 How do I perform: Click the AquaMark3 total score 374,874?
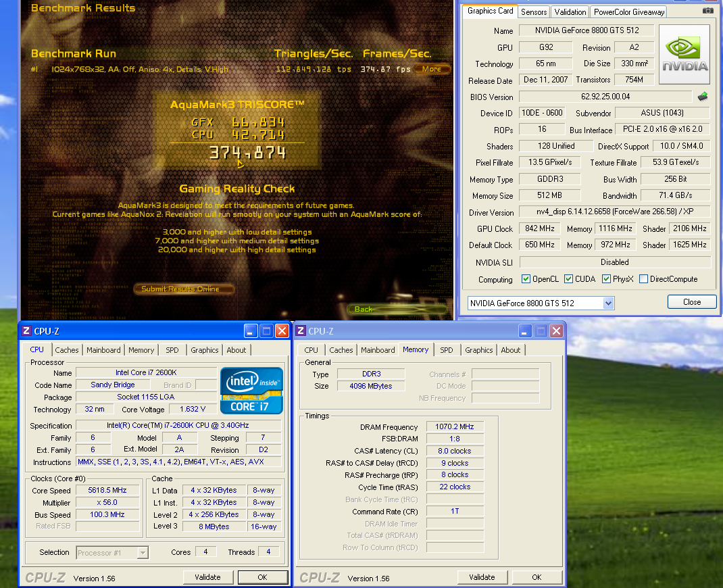pos(247,153)
